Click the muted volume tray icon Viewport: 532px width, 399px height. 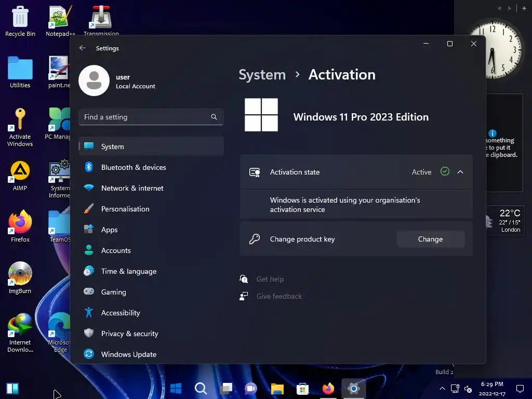point(468,389)
